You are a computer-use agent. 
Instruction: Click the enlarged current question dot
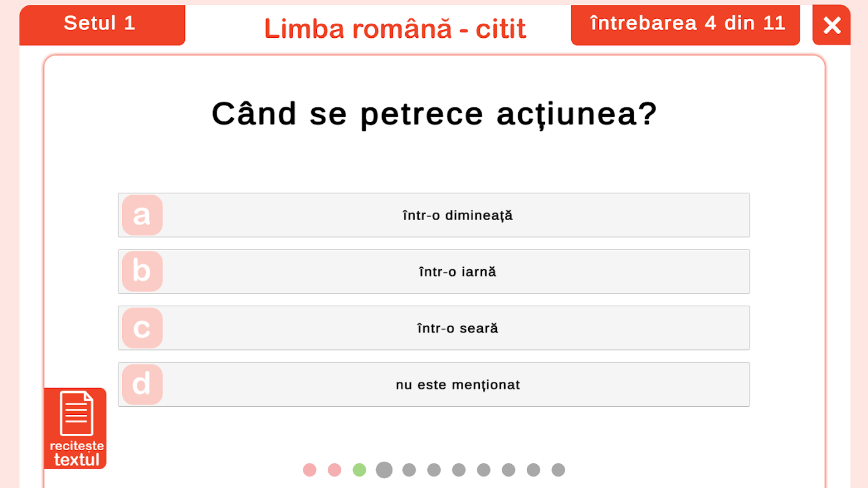click(x=384, y=470)
